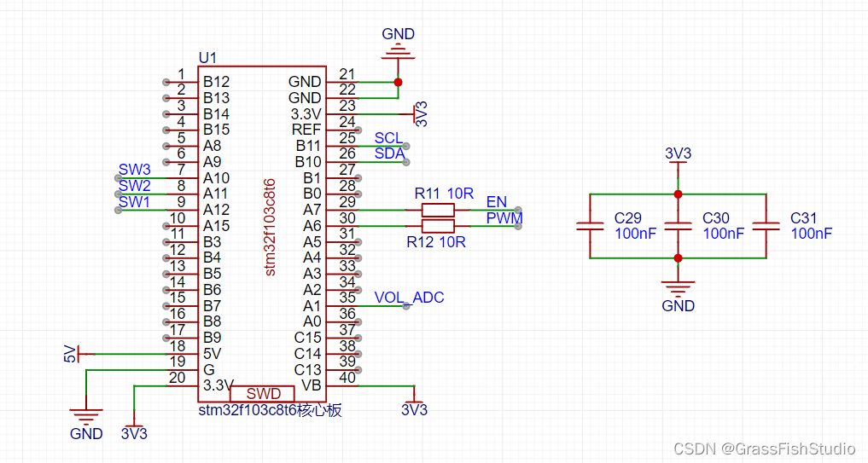Select capacitor C30 symbol
The image size is (868, 463).
(x=679, y=226)
